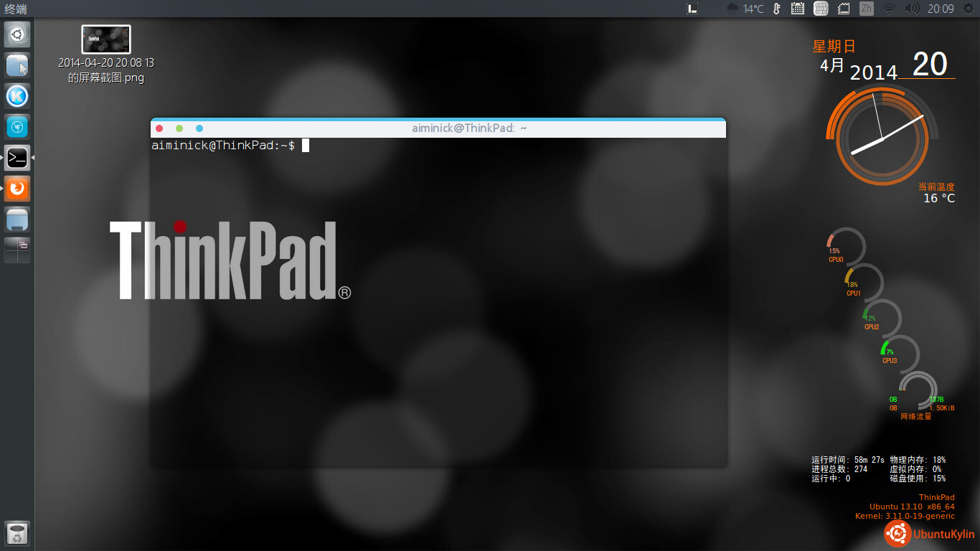Launch Firefox from the launcher
Viewport: 980px width, 551px height.
click(17, 189)
